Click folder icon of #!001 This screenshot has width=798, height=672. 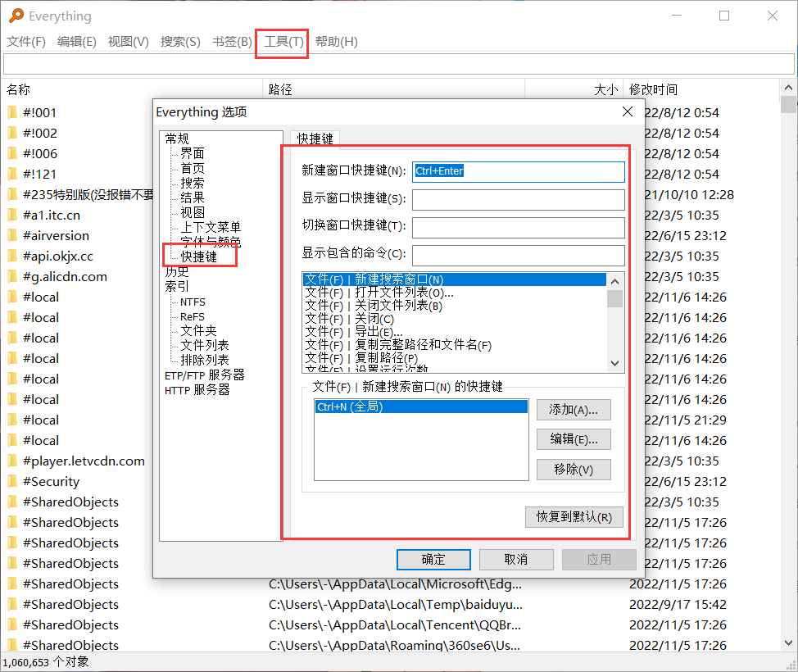point(12,112)
